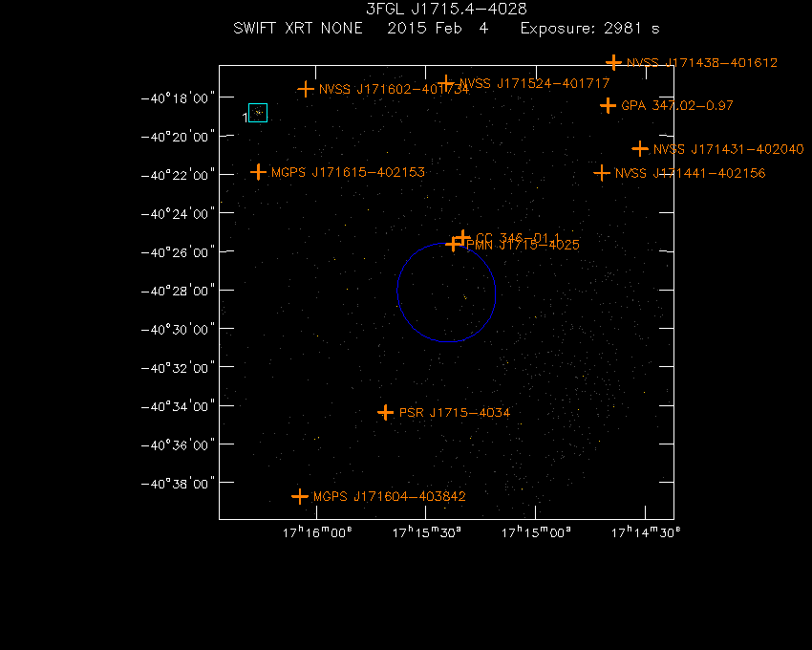Click the label NVSS J171524-401717

534,83
